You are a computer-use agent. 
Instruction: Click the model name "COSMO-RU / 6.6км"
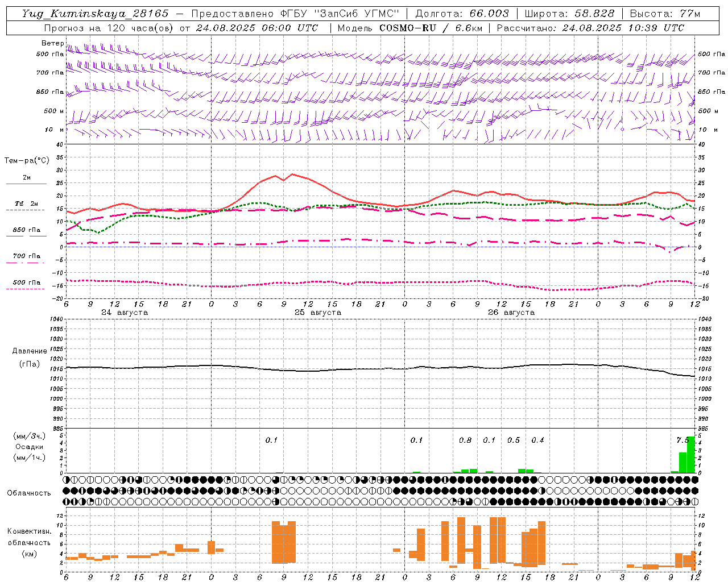pos(431,28)
